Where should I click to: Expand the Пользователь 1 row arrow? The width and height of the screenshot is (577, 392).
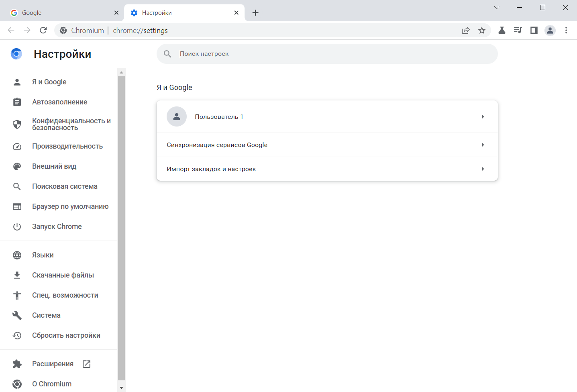click(483, 117)
